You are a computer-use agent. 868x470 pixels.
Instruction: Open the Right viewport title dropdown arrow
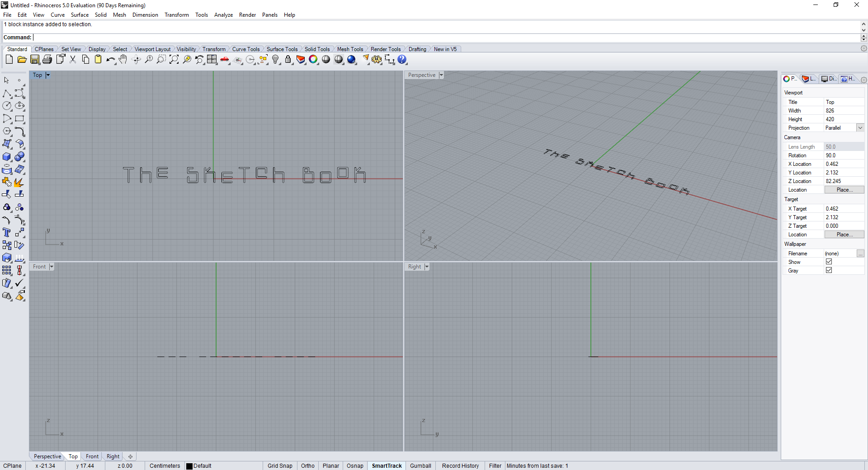coord(427,267)
